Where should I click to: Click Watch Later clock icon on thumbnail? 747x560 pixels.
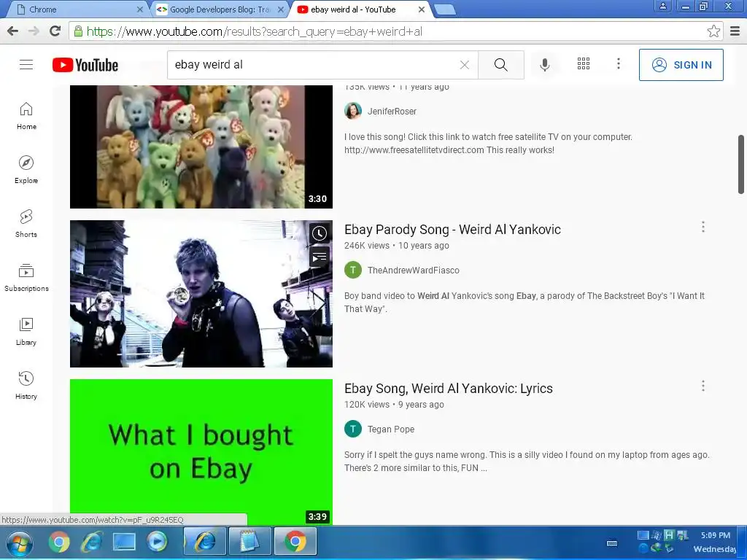[x=320, y=233]
